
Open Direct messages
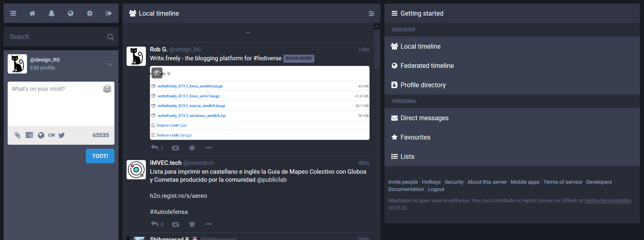[x=512, y=118]
